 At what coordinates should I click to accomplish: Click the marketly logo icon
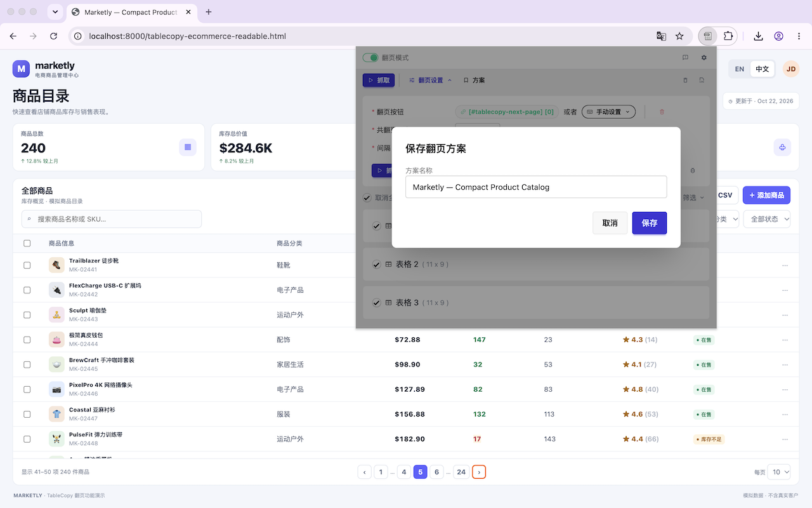coord(22,69)
